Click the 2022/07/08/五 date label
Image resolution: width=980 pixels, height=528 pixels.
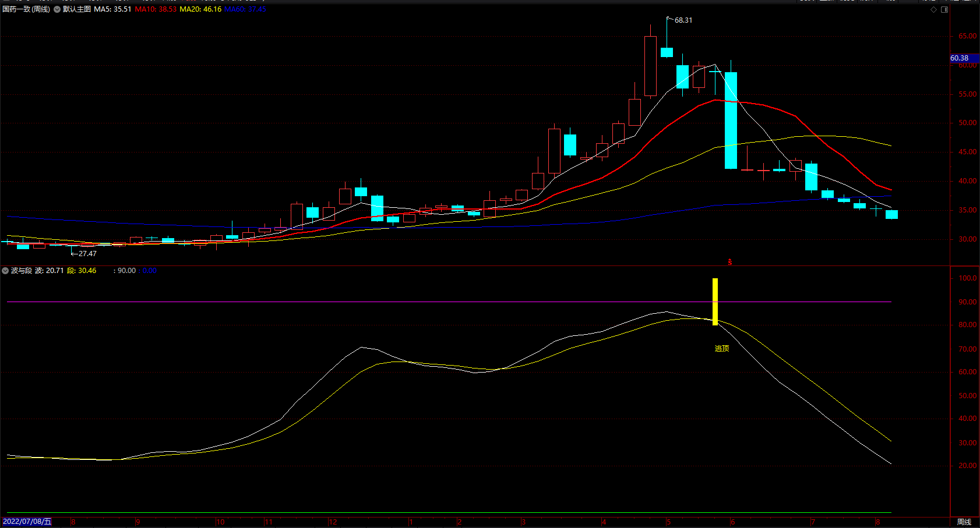(x=27, y=522)
